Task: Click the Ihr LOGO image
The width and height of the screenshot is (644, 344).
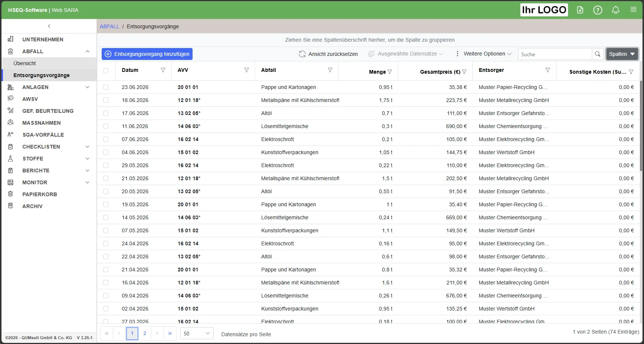Action: (544, 10)
